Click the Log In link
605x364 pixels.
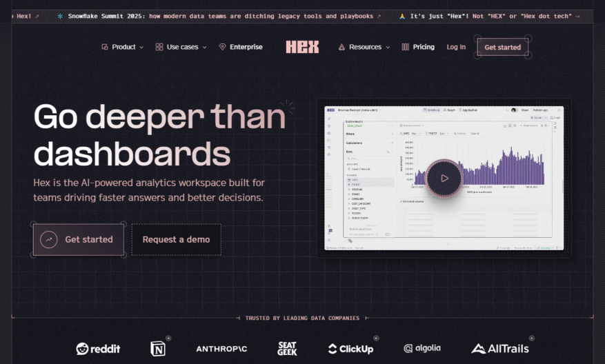pyautogui.click(x=456, y=47)
